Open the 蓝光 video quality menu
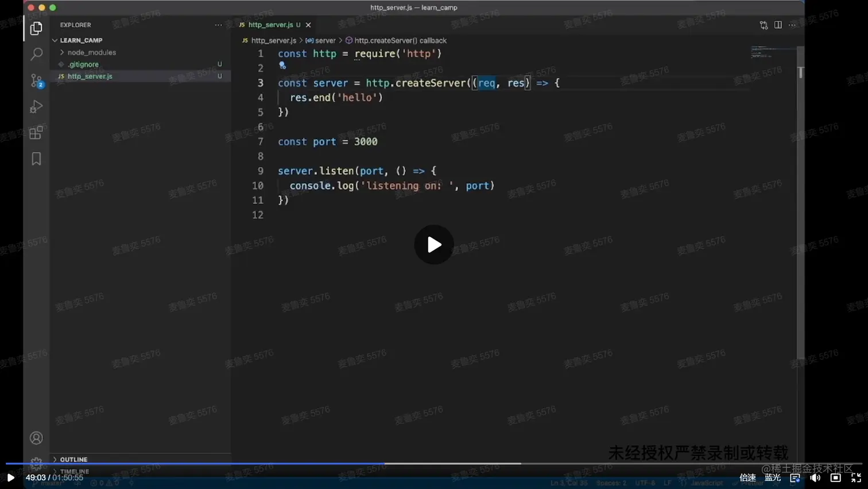The image size is (868, 489). 773,478
